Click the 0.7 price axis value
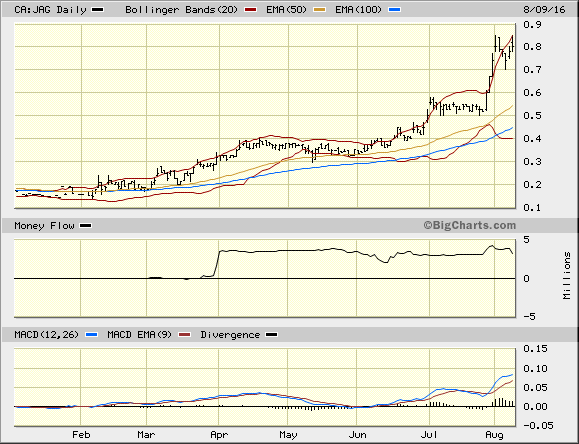Screen dimensions: 579x444 (x=532, y=69)
